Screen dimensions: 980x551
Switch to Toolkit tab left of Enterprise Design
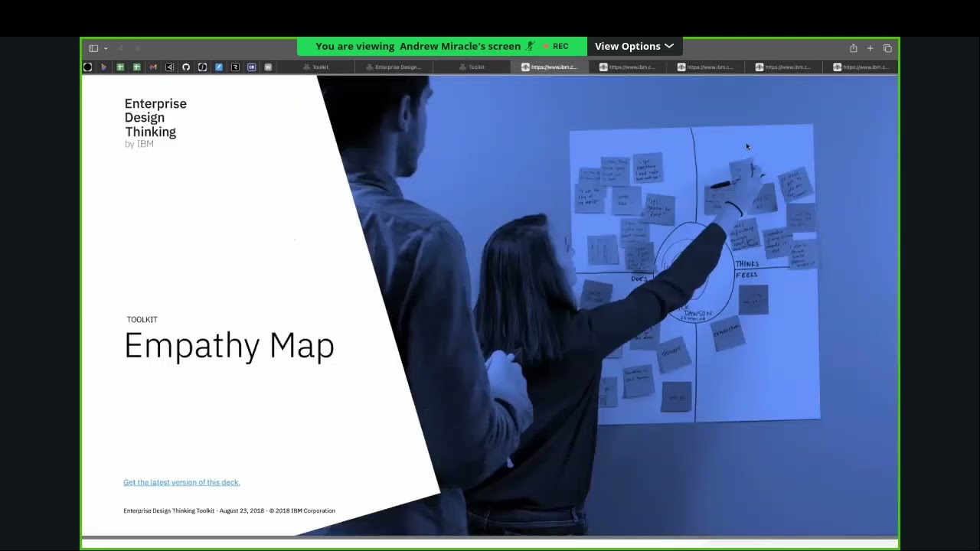[315, 67]
